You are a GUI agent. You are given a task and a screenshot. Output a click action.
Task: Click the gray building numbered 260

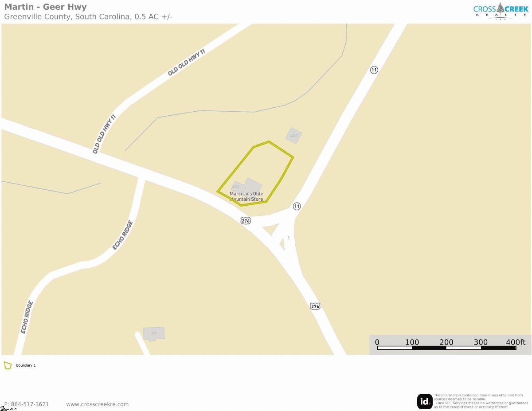pyautogui.click(x=153, y=333)
